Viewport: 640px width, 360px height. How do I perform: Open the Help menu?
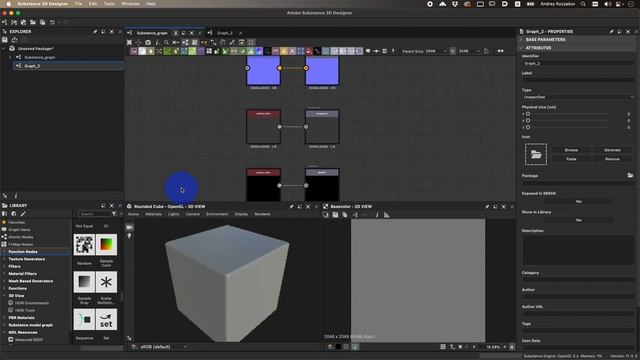tap(151, 4)
